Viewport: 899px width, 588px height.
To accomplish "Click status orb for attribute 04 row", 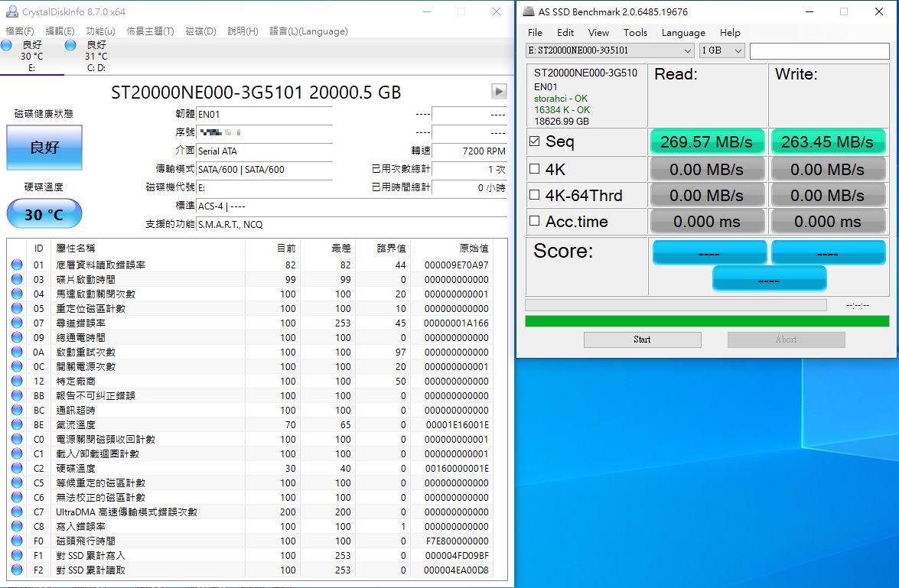I will point(17,294).
